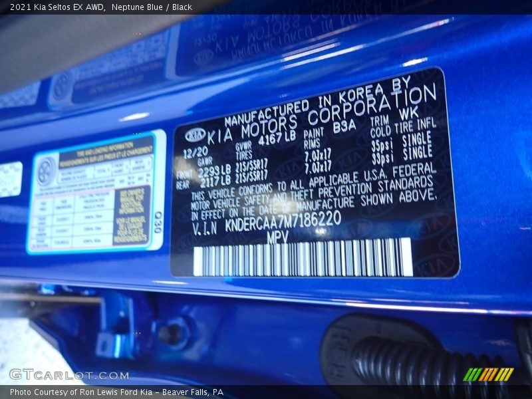
Task: Open the Ron Lewis Ford Kia credit link
Action: click(124, 393)
